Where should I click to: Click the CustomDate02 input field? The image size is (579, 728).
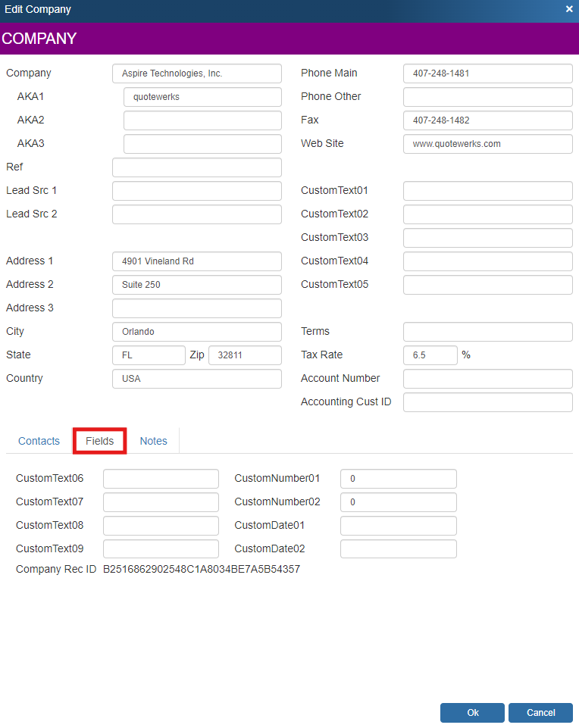[398, 549]
